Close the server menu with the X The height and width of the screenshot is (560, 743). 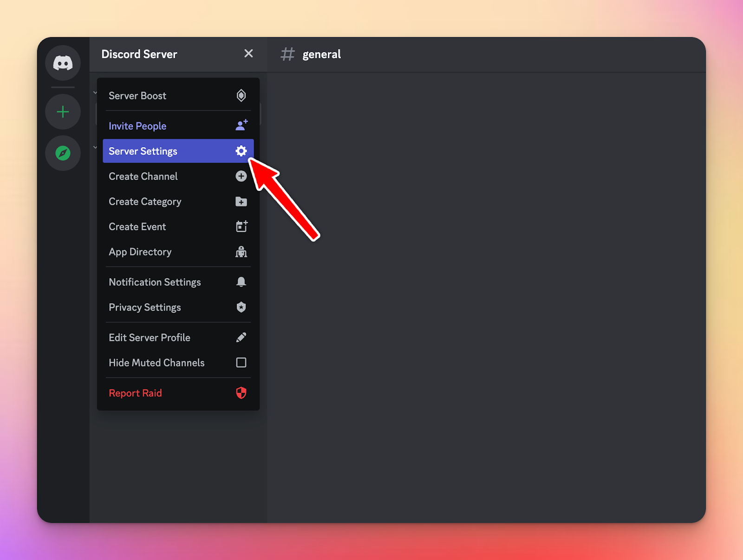(x=248, y=53)
